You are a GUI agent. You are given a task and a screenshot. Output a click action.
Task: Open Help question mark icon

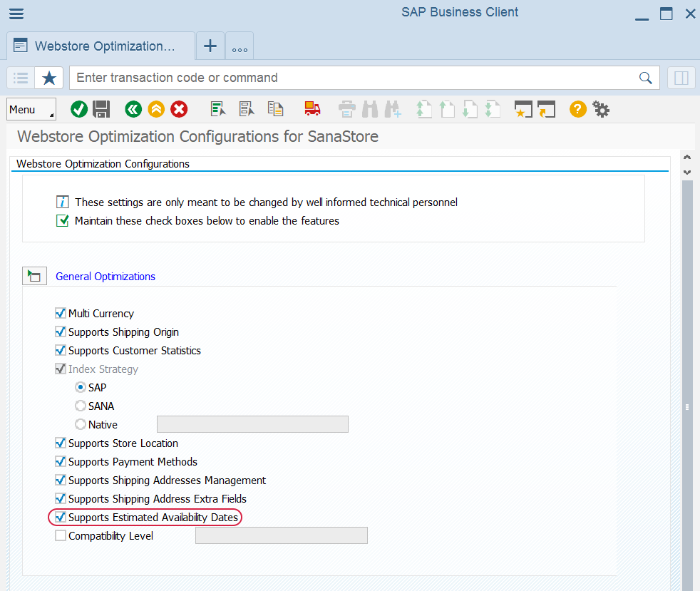click(577, 109)
